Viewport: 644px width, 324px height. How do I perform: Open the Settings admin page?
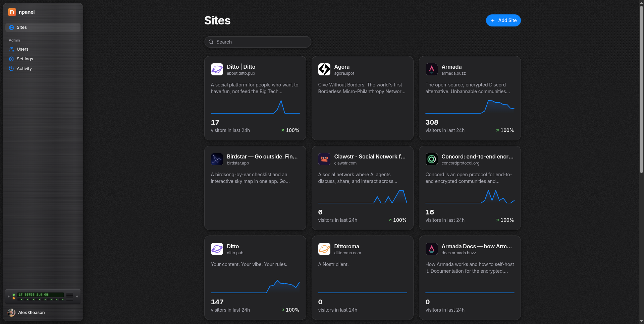pos(43,59)
